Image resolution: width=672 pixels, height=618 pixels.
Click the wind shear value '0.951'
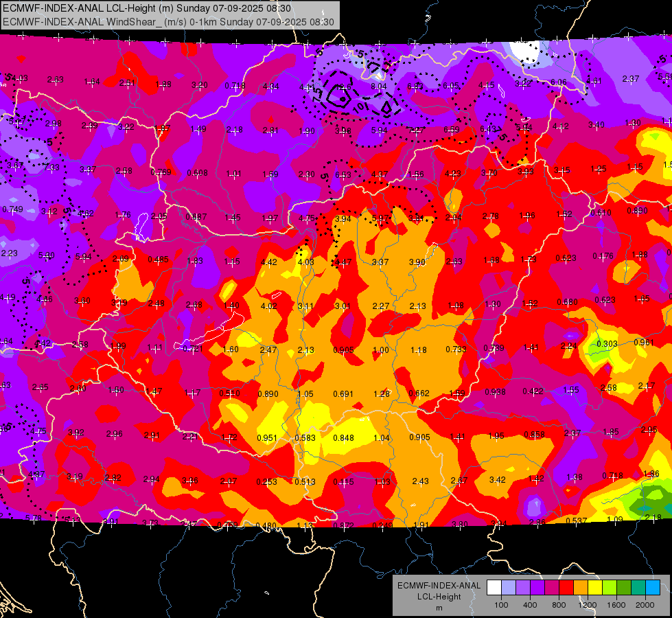[267, 438]
